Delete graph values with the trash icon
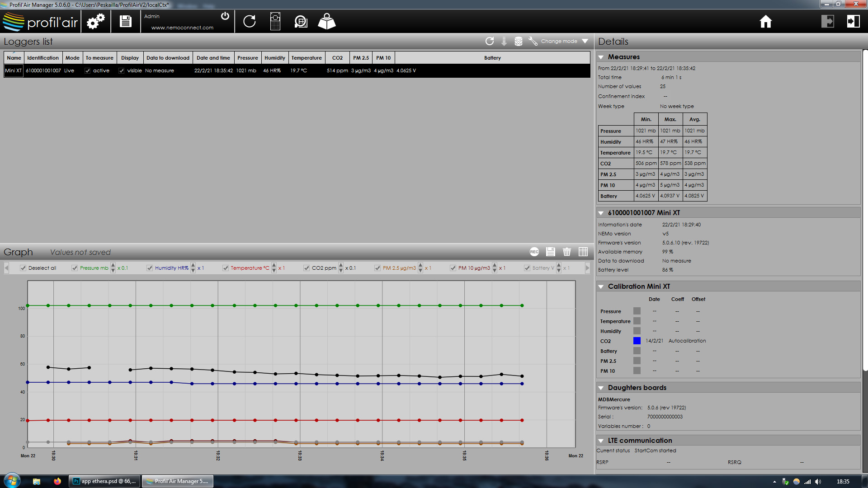Screen dimensions: 868x488 coord(566,252)
